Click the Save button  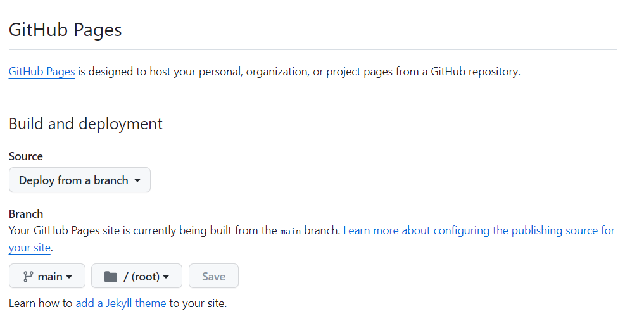[213, 276]
